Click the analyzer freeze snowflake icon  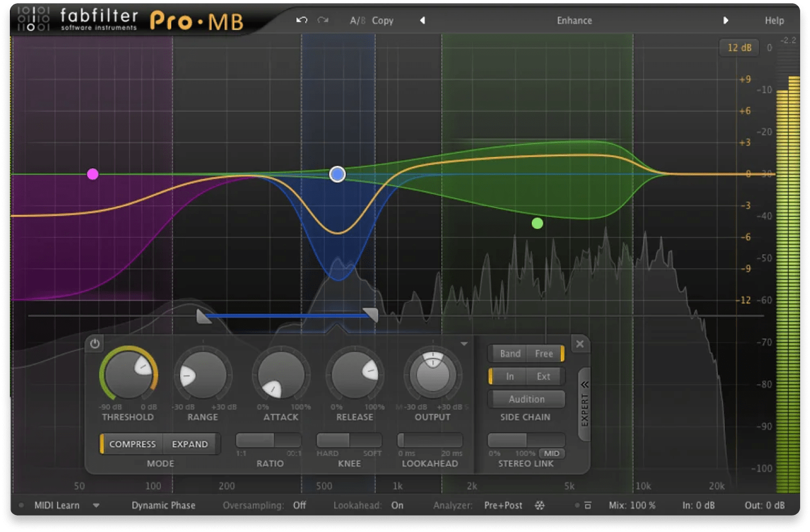click(x=539, y=505)
